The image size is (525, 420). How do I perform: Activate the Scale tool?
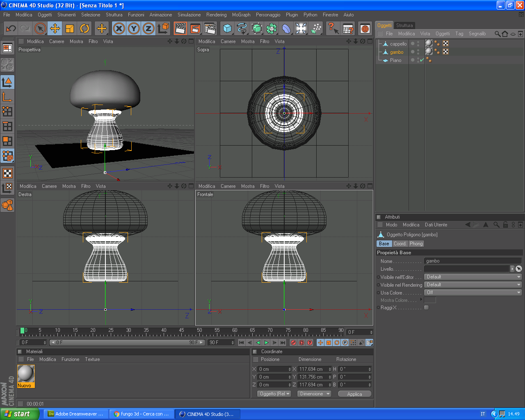point(69,28)
